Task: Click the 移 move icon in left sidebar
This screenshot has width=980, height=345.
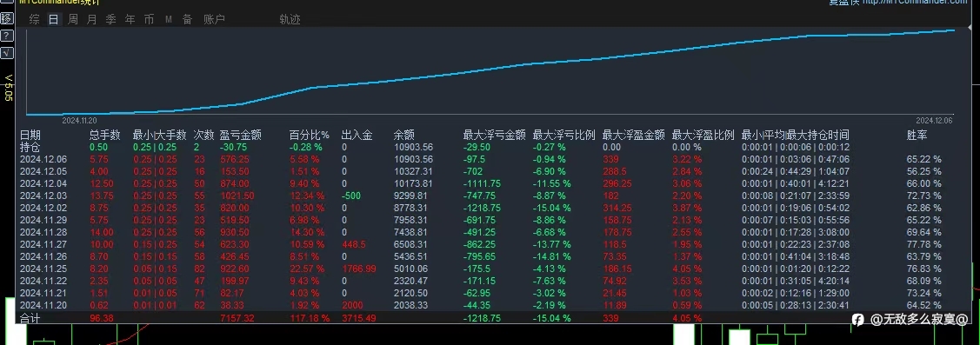Action: [7, 19]
